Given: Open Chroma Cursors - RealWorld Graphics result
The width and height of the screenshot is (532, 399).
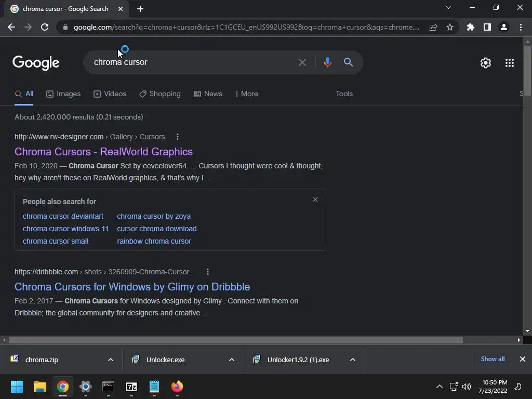Looking at the screenshot, I should tap(103, 152).
